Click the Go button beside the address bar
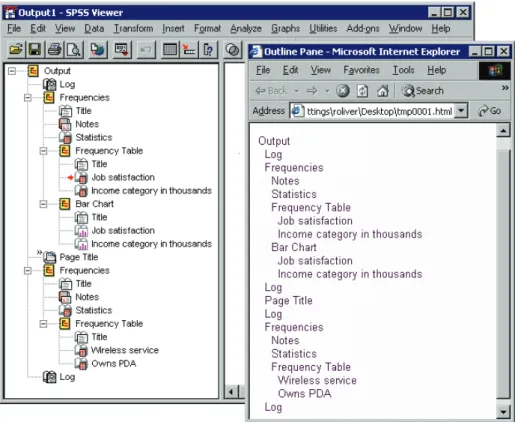The image size is (515, 422). pyautogui.click(x=490, y=111)
